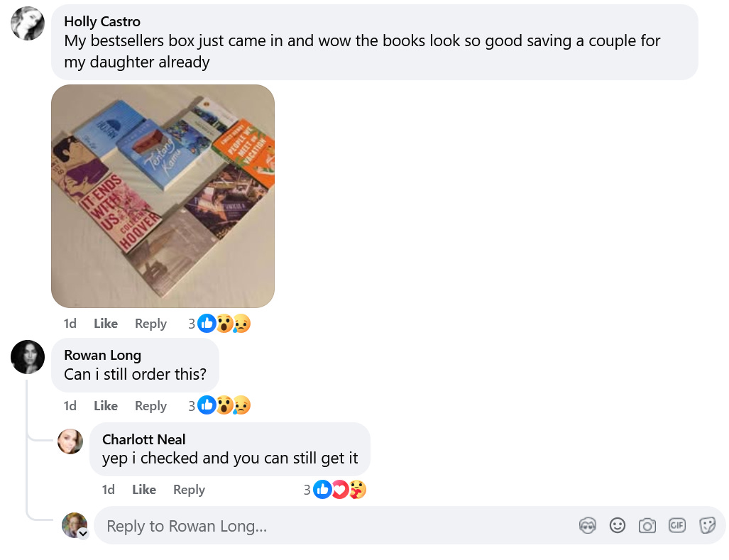
Task: Like Rowan Long's comment
Action: click(x=106, y=406)
